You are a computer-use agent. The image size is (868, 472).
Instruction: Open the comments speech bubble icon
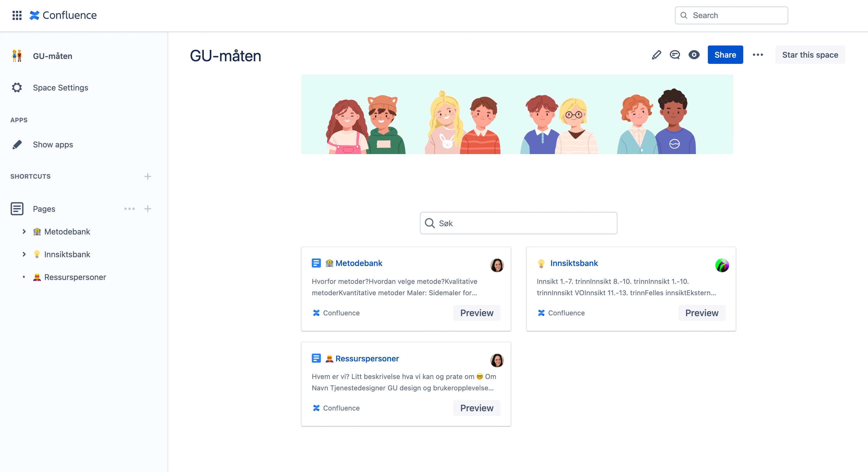click(675, 55)
